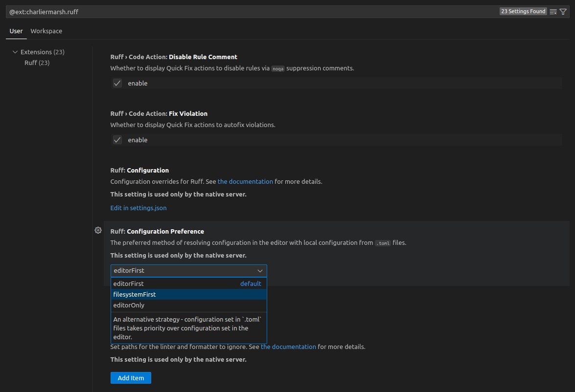This screenshot has height=392, width=575.
Task: Clear the settings search input icon
Action: click(x=553, y=12)
